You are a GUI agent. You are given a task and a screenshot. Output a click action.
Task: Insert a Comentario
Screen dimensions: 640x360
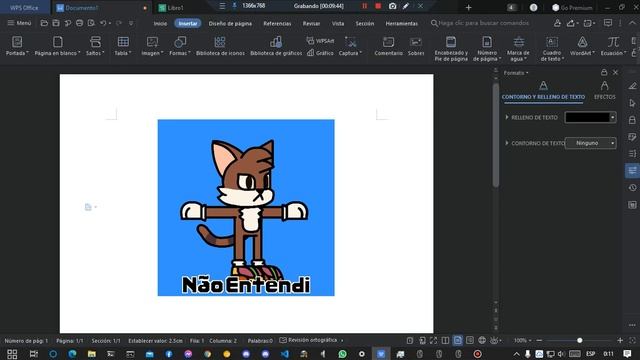point(388,46)
